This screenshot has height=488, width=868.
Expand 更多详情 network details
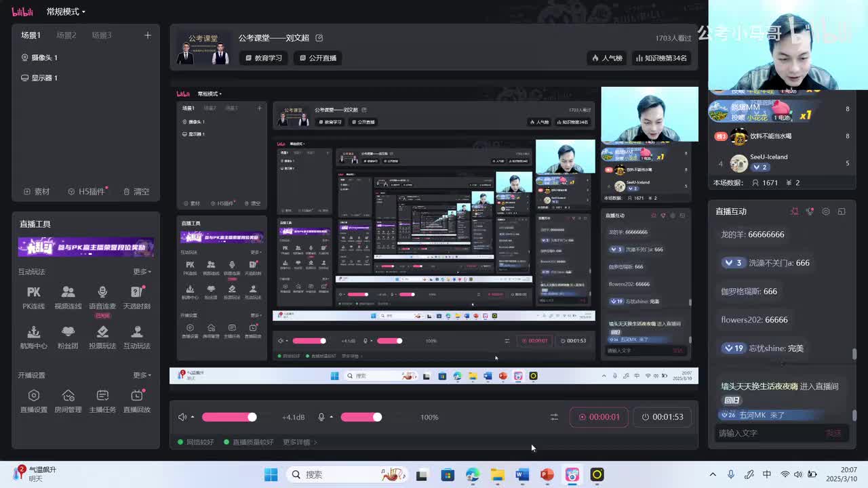point(300,442)
